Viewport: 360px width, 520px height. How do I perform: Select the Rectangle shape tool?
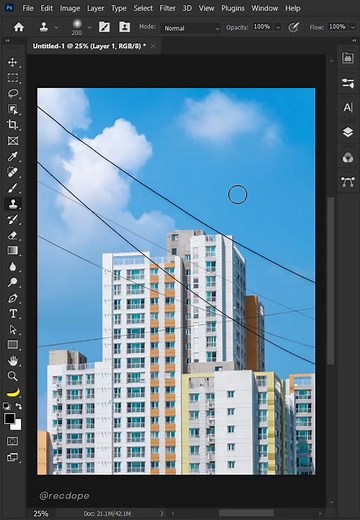point(13,344)
